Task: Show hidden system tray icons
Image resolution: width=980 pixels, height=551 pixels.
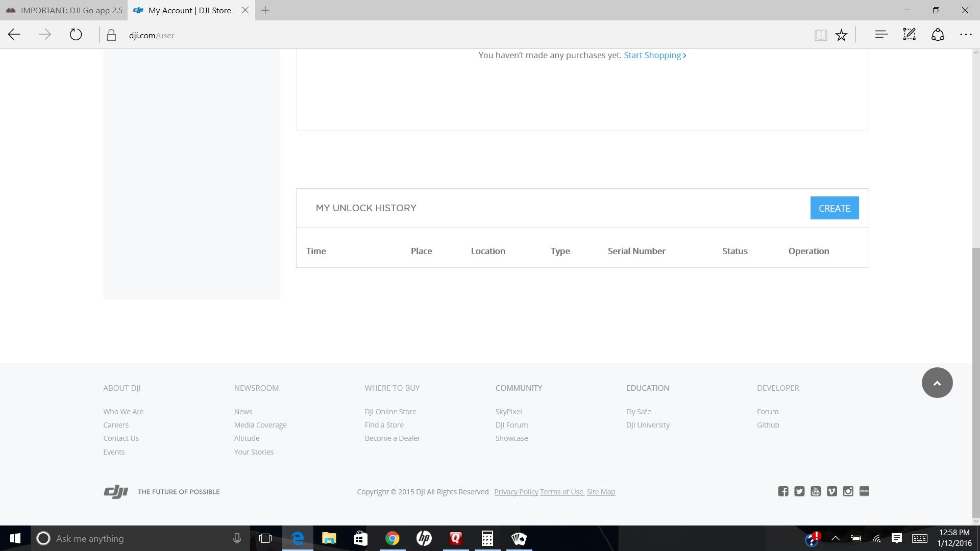Action: tap(836, 538)
